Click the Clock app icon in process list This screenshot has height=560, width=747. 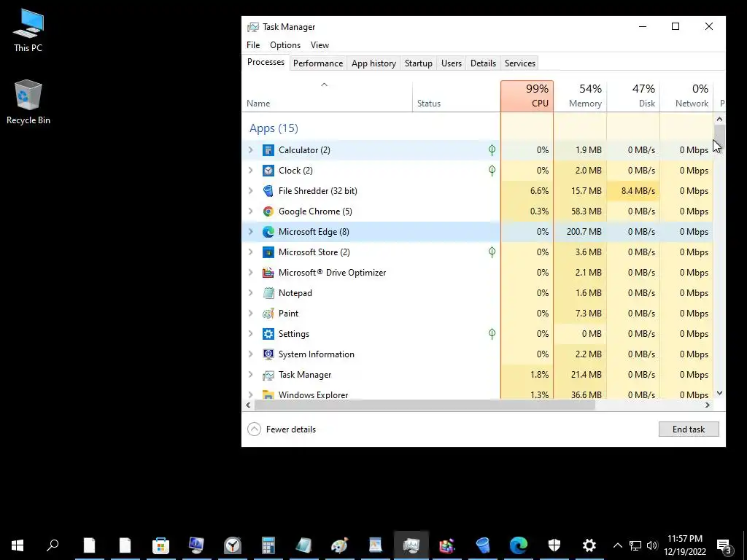coord(268,171)
